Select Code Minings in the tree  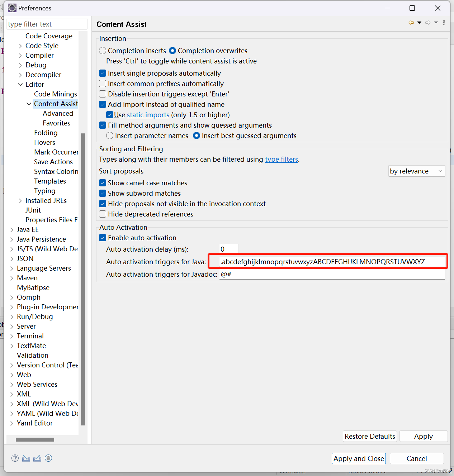point(56,94)
